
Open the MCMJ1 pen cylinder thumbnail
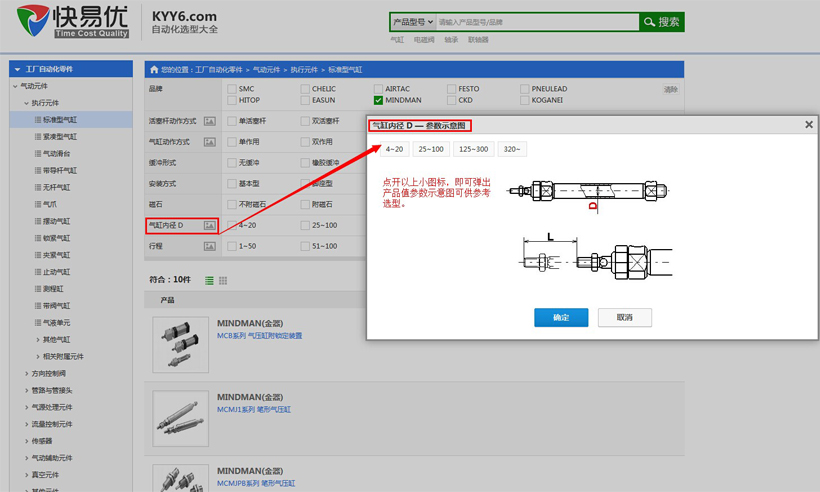coord(180,418)
